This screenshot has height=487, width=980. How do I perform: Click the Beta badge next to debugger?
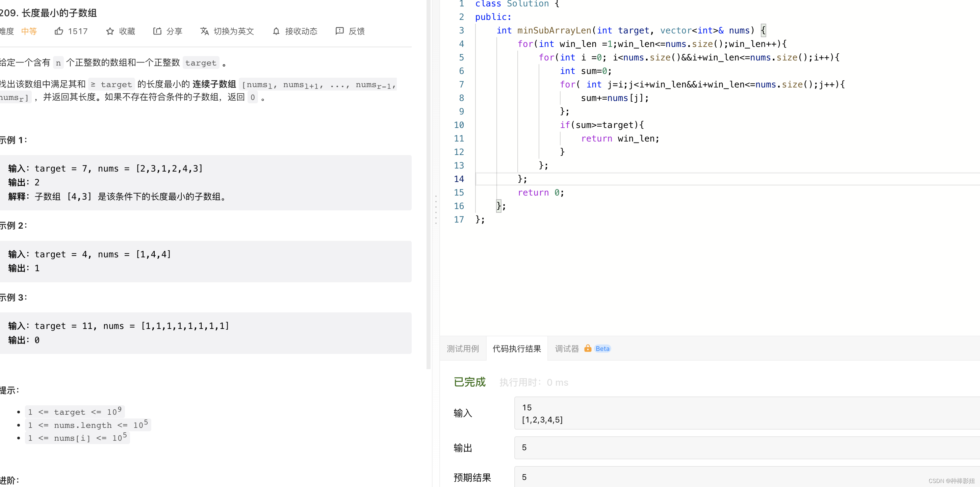[602, 349]
